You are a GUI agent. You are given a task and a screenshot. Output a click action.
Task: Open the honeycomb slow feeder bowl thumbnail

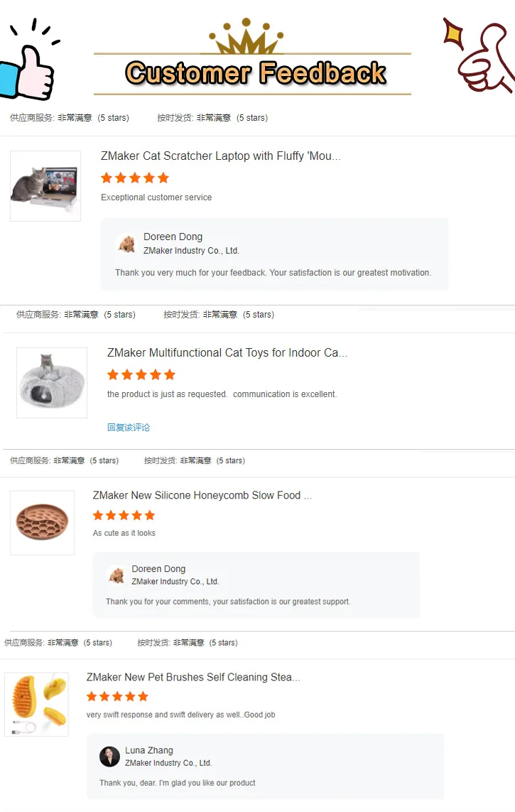point(43,523)
